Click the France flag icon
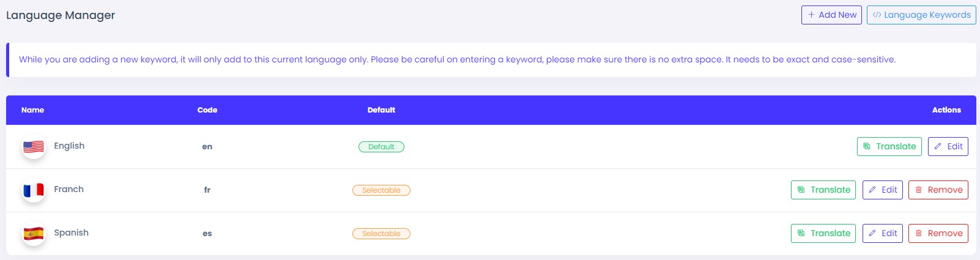Image resolution: width=980 pixels, height=260 pixels. coord(34,190)
